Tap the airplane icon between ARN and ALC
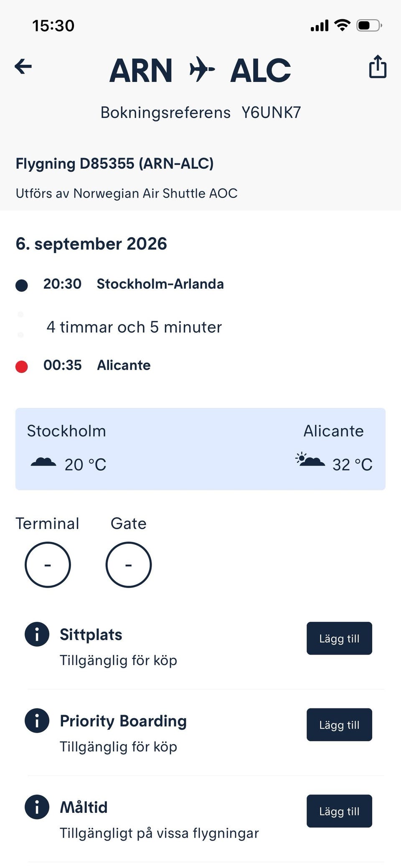The image size is (401, 868). (202, 70)
